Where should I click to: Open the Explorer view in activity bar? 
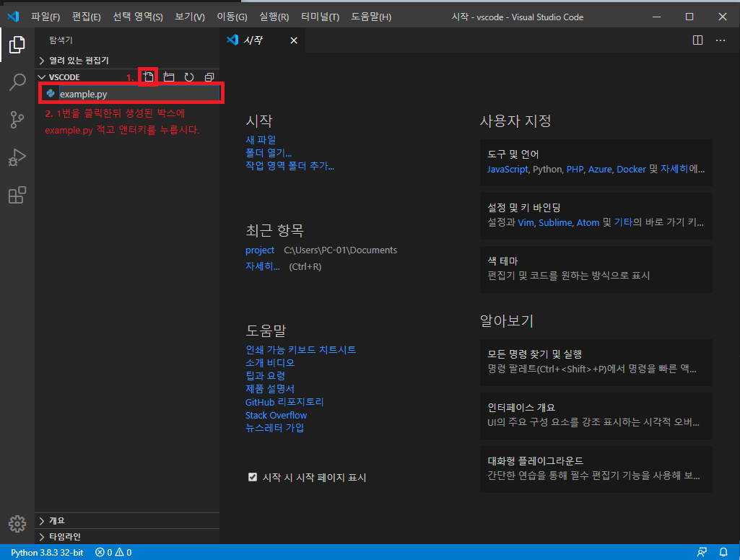[x=17, y=45]
